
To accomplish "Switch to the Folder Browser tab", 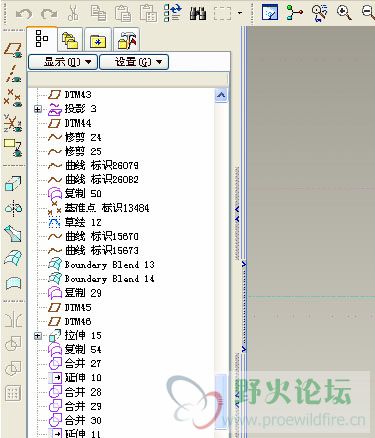I will click(x=70, y=40).
